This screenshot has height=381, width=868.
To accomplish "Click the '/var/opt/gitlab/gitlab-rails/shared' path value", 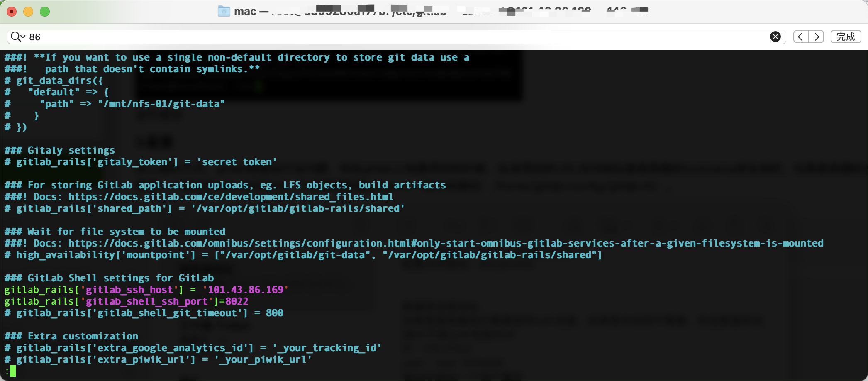I will coord(298,208).
